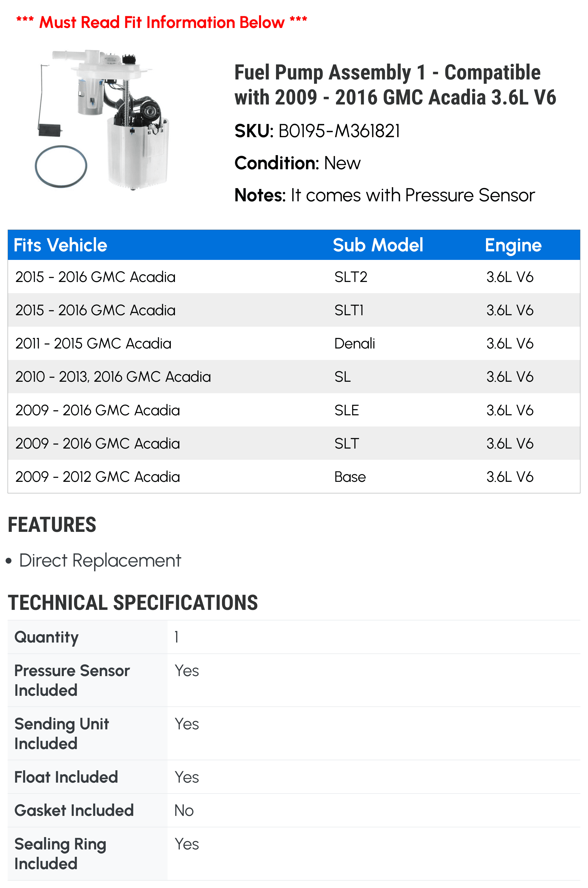The width and height of the screenshot is (588, 888).
Task: Select the SLT1 sub model row
Action: 294,310
